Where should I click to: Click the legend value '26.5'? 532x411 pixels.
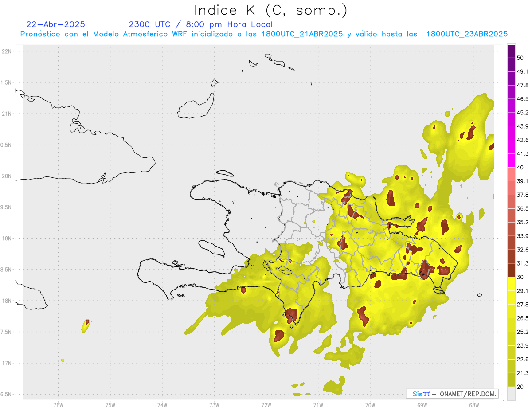click(x=523, y=318)
